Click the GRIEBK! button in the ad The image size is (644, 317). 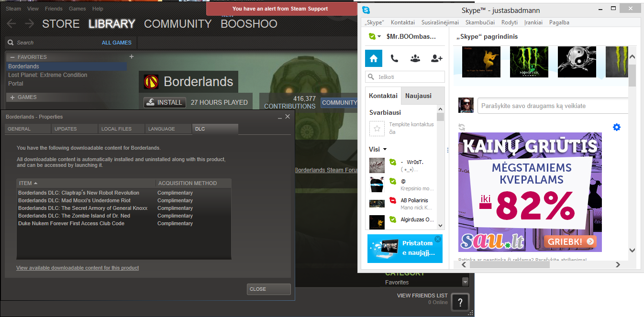tap(570, 241)
